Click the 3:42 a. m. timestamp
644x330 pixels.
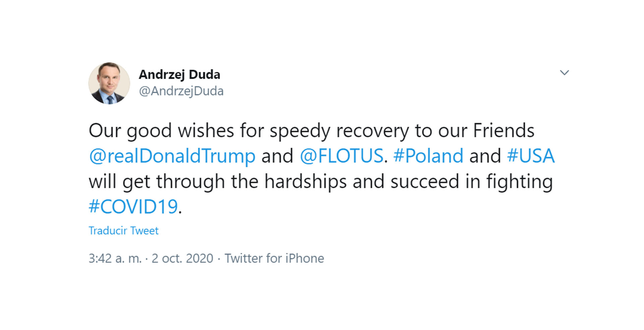coord(115,259)
